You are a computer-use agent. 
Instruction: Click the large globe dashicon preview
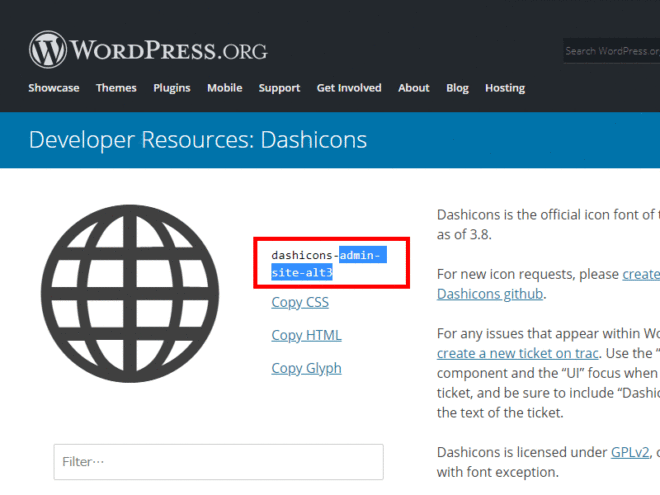130,294
